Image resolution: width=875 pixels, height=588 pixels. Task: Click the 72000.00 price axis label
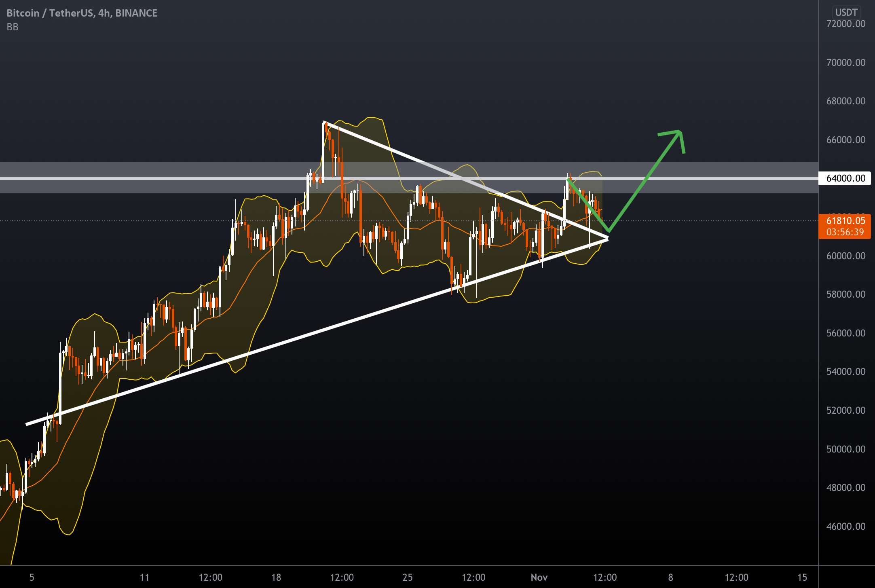click(x=846, y=24)
